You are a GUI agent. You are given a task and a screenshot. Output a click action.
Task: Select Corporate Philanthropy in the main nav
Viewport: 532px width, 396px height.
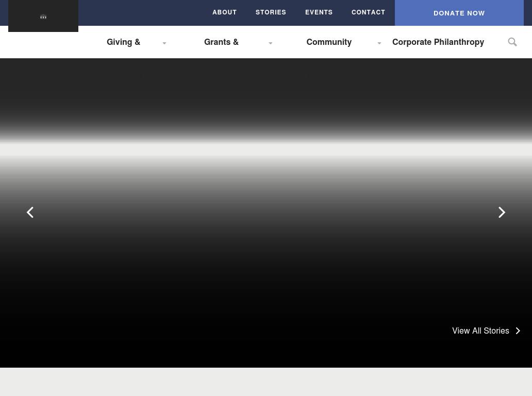(438, 42)
